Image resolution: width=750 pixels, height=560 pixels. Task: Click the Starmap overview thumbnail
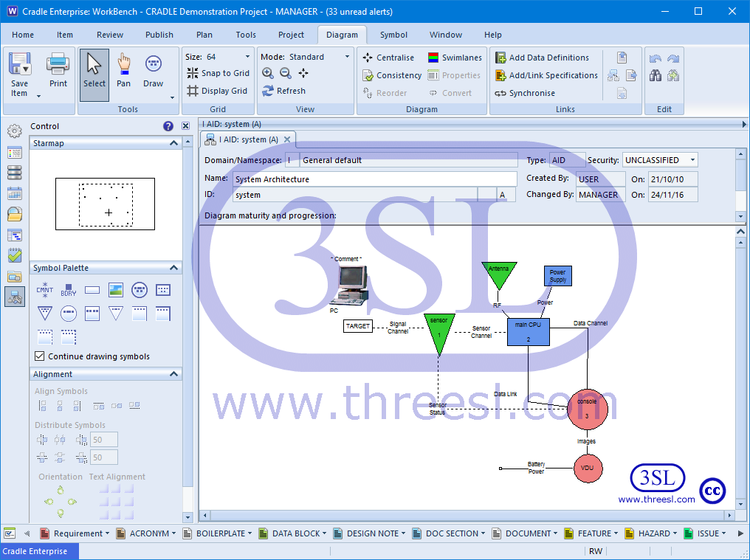tap(106, 204)
